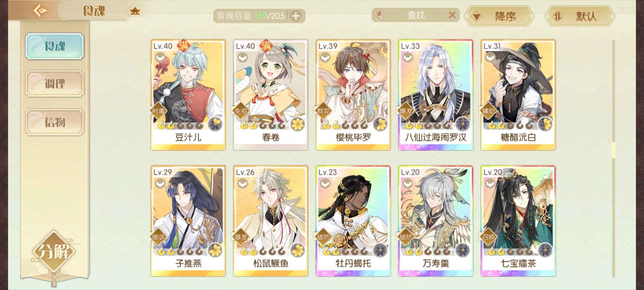Switch sort order with 降序 dropdown
The image size is (644, 290).
click(x=499, y=17)
